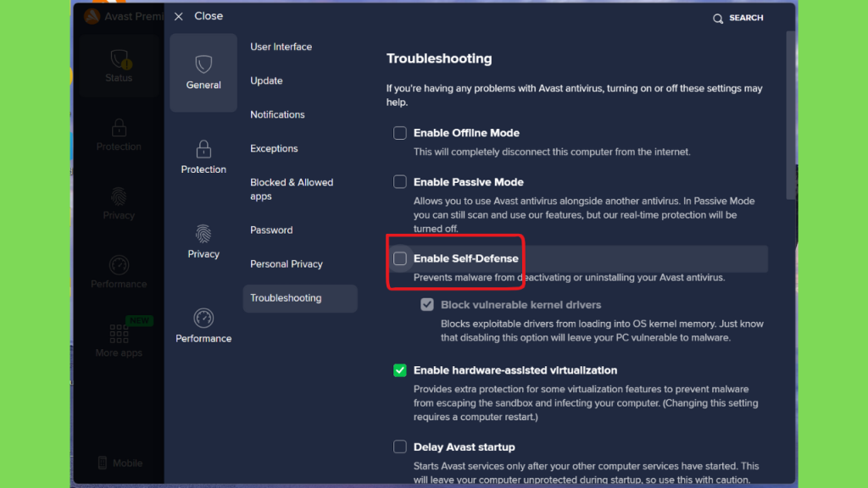Click the X close icon

[178, 17]
